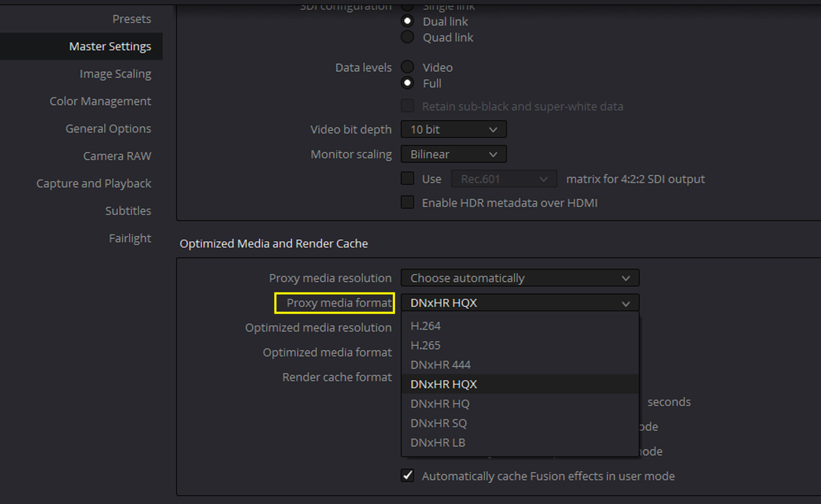Select DNxHR 444 option
This screenshot has width=821, height=504.
(520, 365)
